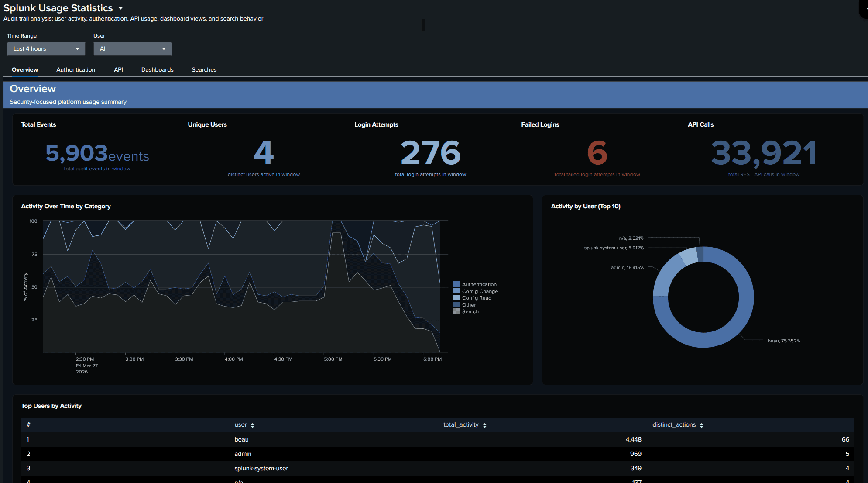
Task: Sort table by distinct_actions column arrows
Action: [x=702, y=425]
